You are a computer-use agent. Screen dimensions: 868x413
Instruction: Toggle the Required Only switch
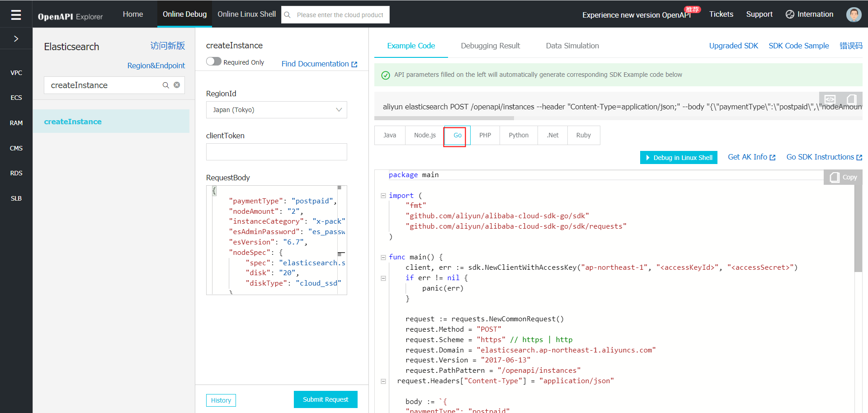[x=214, y=61]
